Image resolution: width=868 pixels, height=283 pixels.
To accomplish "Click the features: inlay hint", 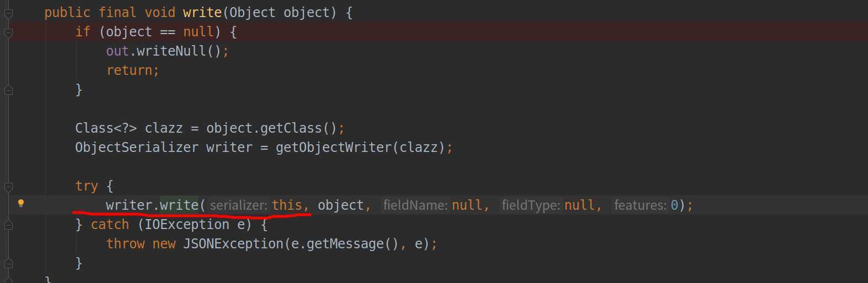I will (x=640, y=205).
